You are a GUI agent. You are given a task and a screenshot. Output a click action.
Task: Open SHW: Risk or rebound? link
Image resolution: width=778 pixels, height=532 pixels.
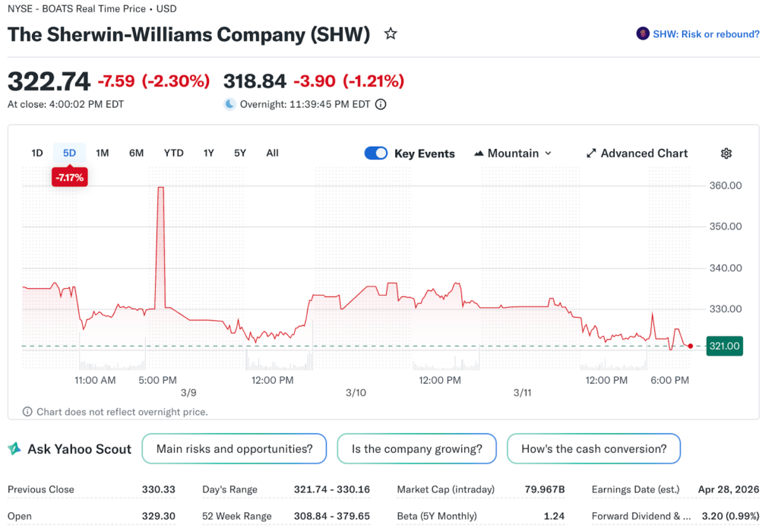tap(706, 34)
